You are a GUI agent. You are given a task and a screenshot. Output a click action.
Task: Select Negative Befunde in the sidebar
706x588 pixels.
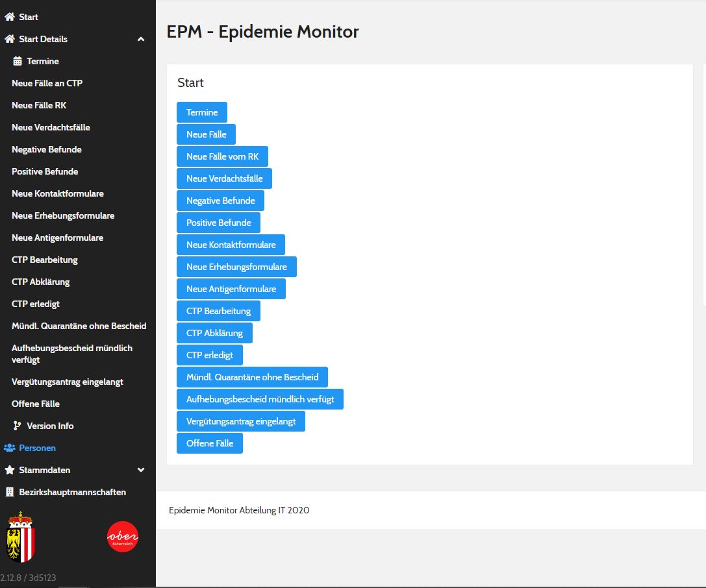click(x=47, y=149)
